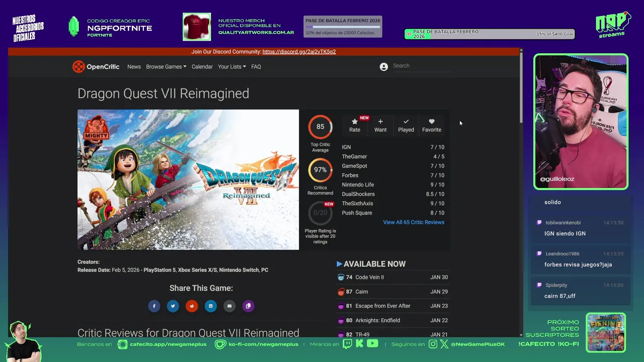The width and height of the screenshot is (644, 362).
Task: Click Escape from Ever After tier icon
Action: [341, 306]
